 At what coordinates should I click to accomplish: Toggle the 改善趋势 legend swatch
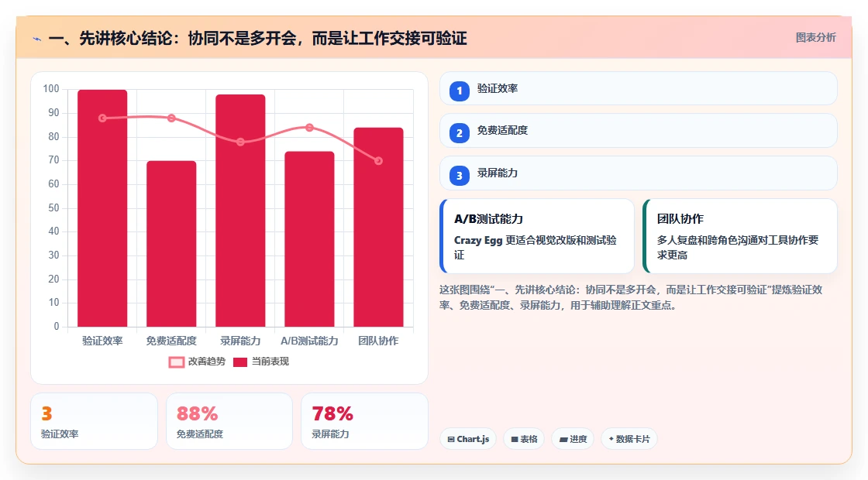coord(177,362)
